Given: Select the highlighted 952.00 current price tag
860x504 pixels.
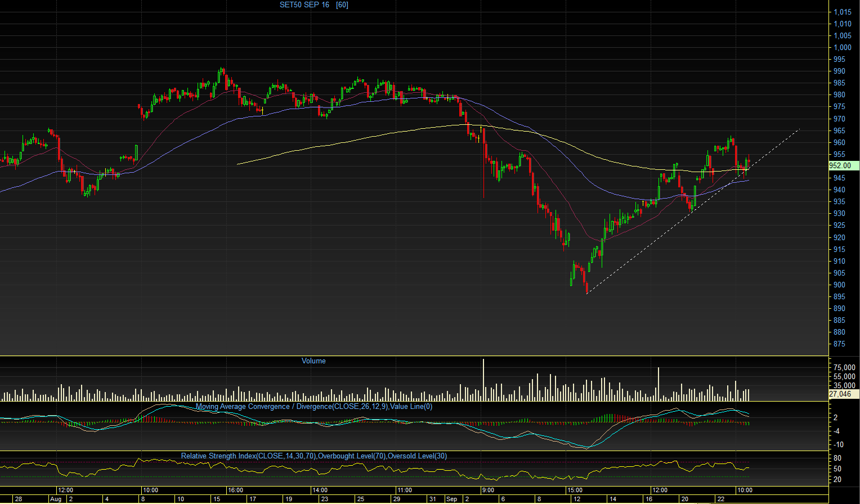Looking at the screenshot, I should point(844,165).
